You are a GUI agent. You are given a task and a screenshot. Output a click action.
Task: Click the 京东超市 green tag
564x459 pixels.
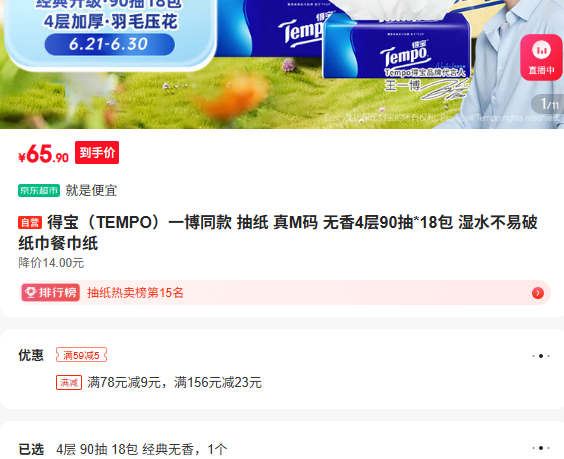pos(39,190)
